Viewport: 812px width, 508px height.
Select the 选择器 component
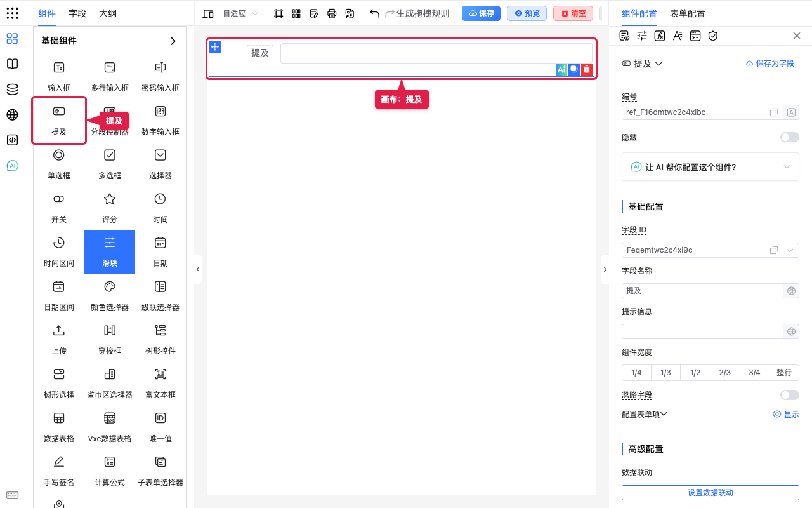(x=160, y=164)
